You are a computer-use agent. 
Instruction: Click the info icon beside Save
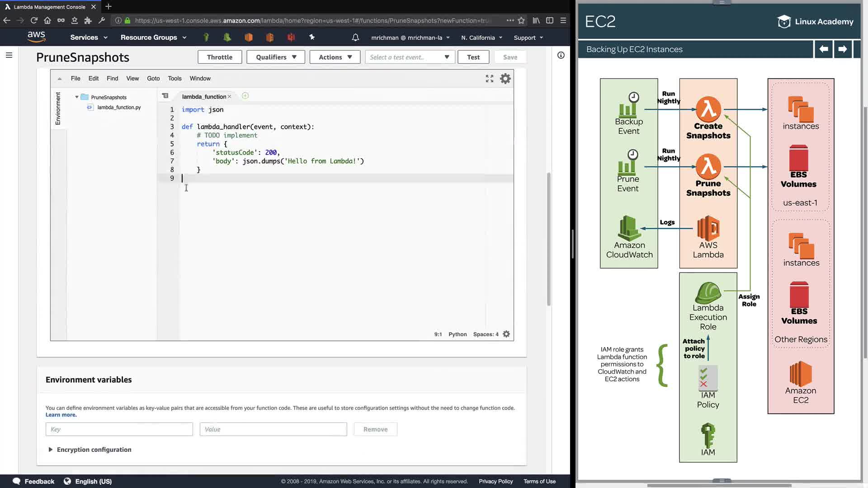(561, 55)
